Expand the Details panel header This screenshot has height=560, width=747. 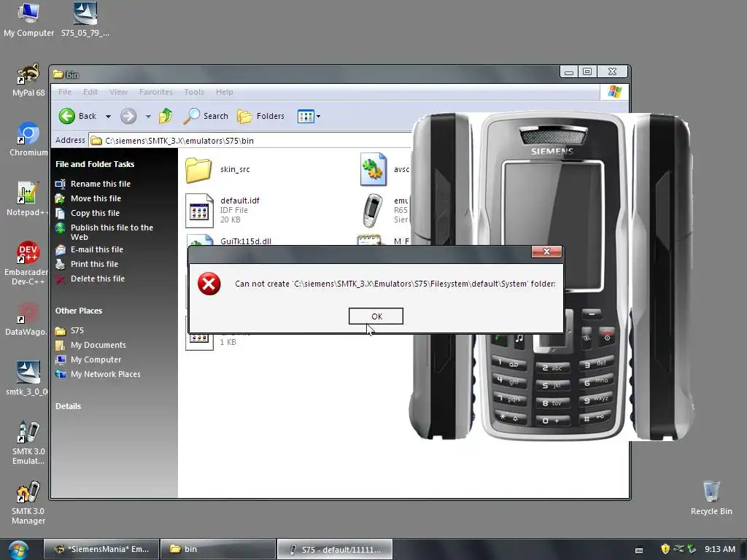(x=68, y=406)
